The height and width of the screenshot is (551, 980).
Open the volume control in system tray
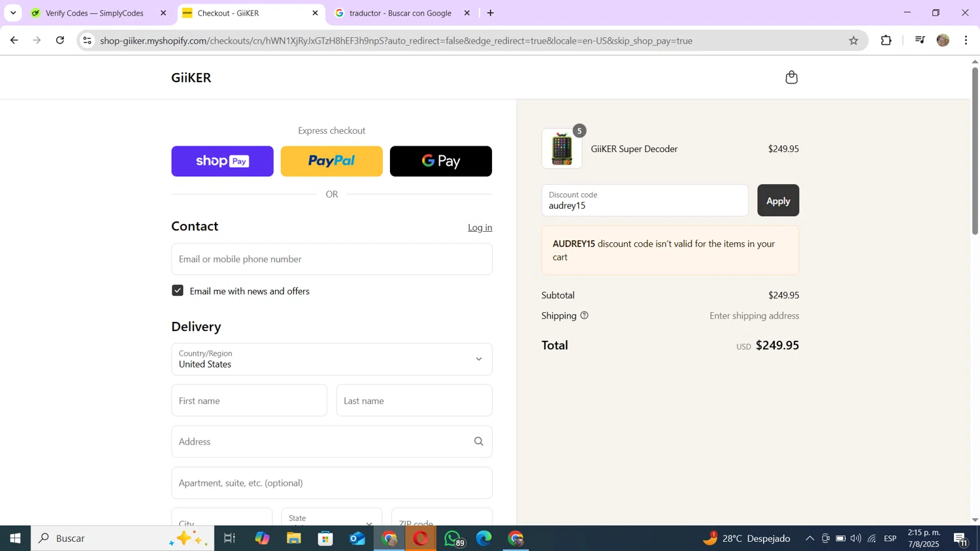856,539
